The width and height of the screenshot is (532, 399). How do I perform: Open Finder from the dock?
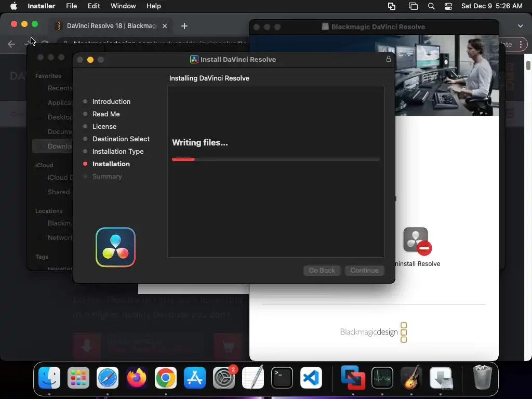[49, 378]
